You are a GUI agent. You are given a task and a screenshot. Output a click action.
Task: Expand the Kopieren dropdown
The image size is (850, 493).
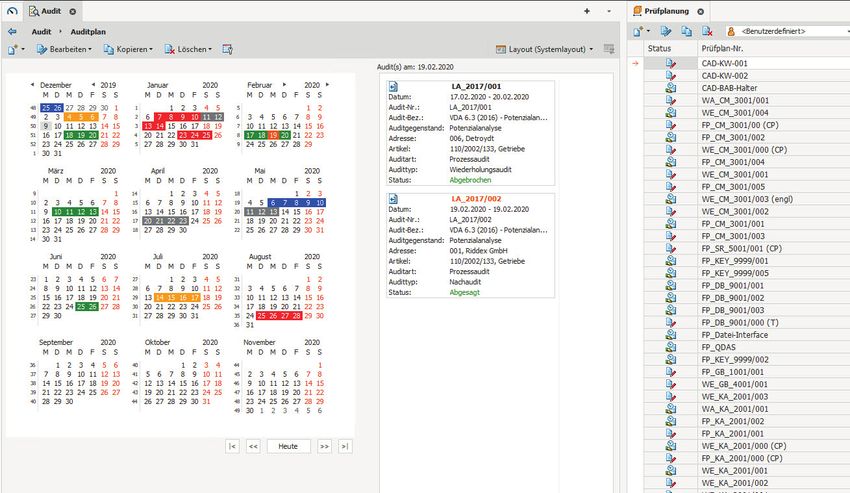tap(126, 49)
